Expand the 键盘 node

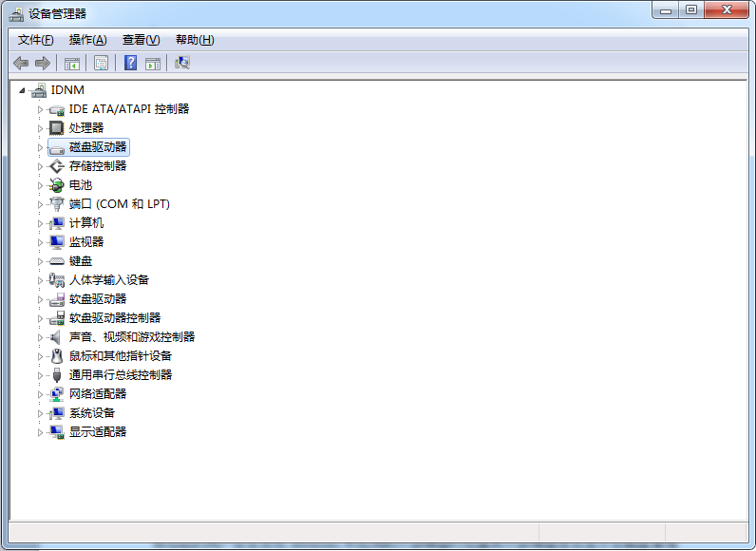click(40, 261)
